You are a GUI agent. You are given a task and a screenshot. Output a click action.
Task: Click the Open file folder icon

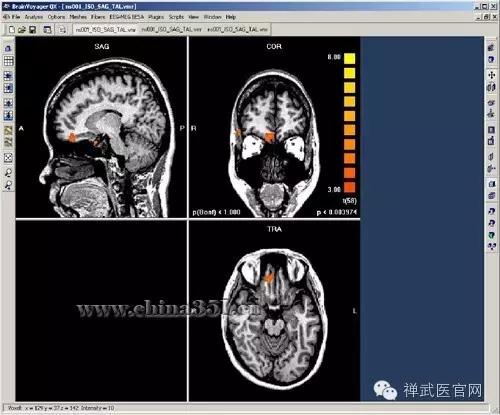click(x=22, y=30)
